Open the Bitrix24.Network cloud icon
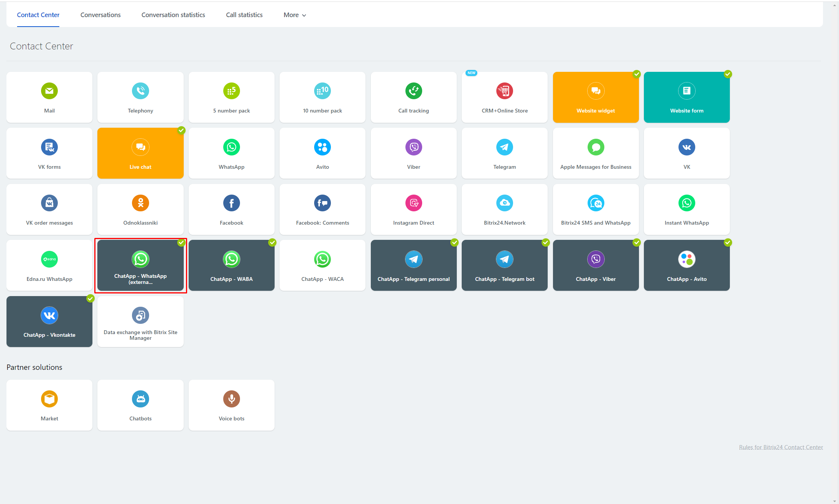This screenshot has width=839, height=504. tap(504, 203)
